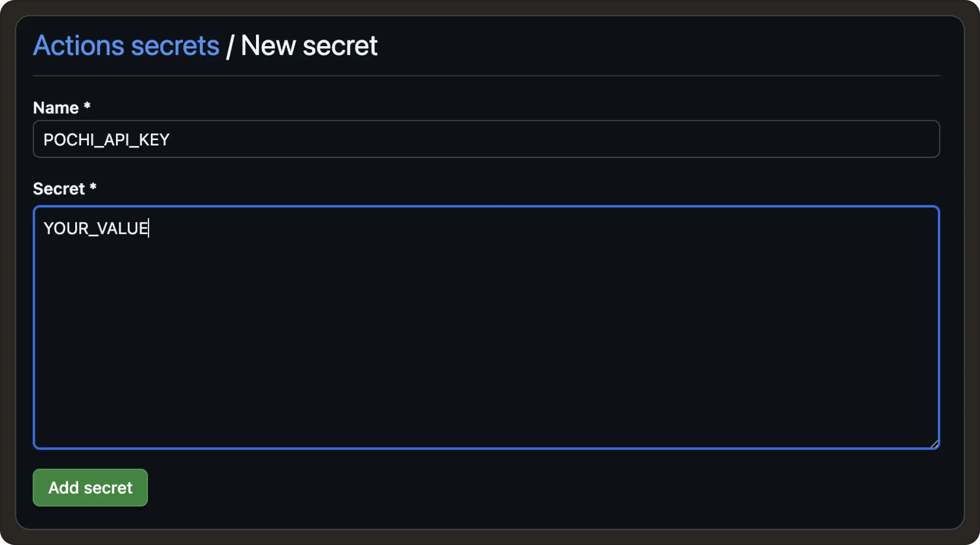Screen dimensions: 980x545
Task: Grab the Secret textarea resize handle
Action: click(x=934, y=444)
